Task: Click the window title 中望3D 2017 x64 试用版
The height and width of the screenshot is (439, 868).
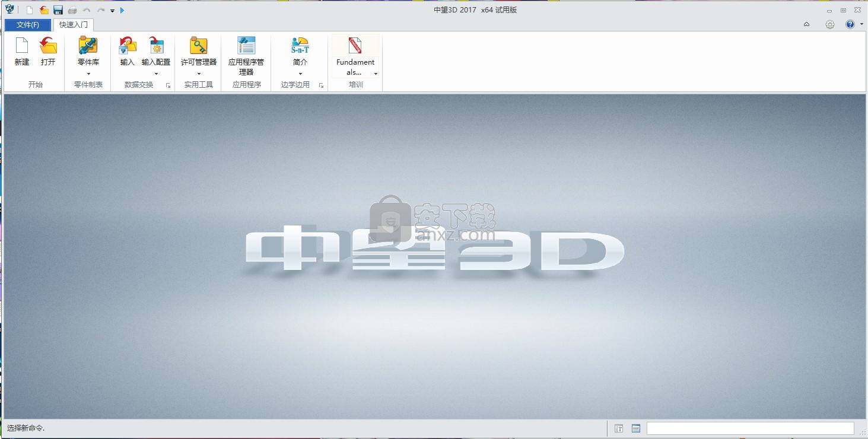Action: tap(476, 9)
